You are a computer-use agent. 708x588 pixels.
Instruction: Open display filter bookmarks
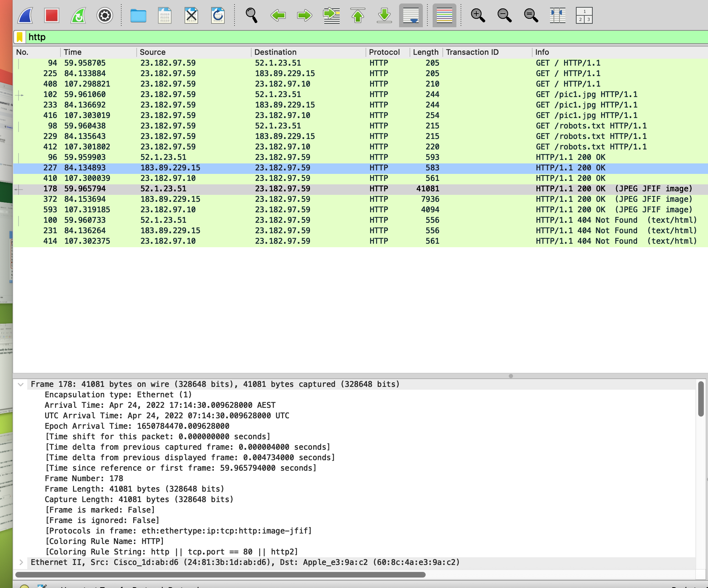coord(20,37)
